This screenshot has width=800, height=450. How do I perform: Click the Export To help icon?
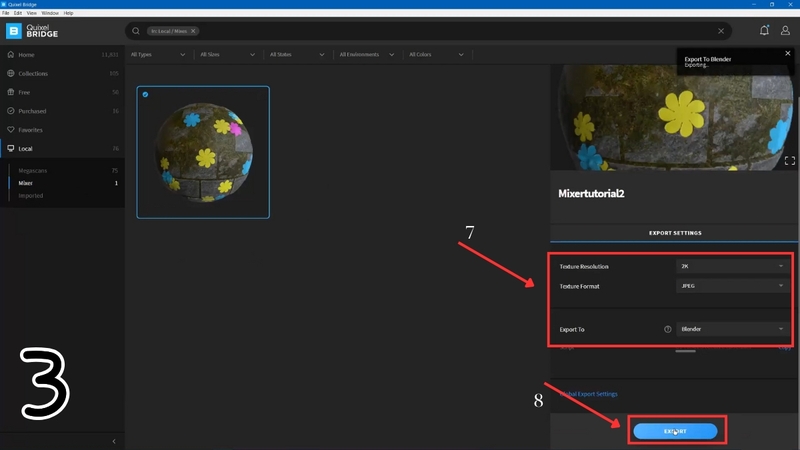point(667,329)
